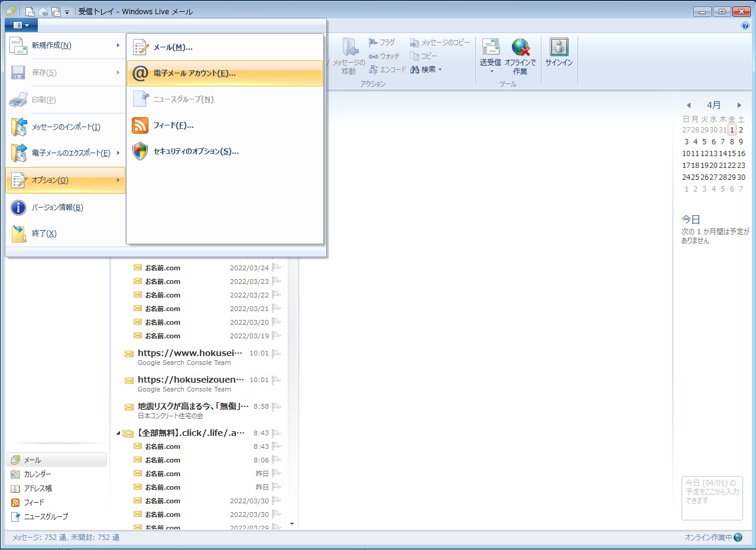Screen dimensions: 756x550
Task: Select 電子メール アカウント(E)... in the submenu
Action: [225, 73]
